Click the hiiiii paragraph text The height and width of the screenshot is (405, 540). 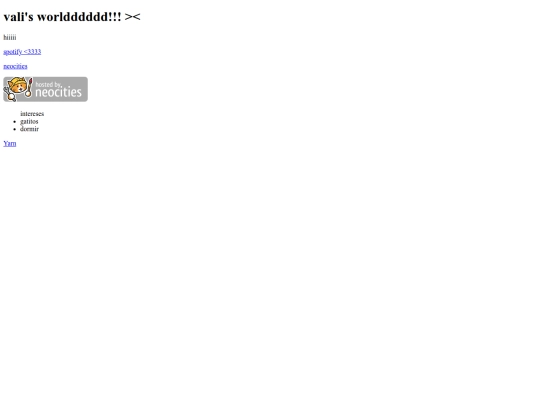[10, 37]
